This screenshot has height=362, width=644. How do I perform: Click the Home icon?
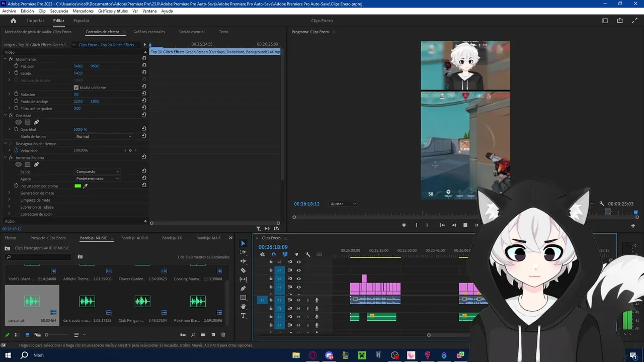[14, 21]
